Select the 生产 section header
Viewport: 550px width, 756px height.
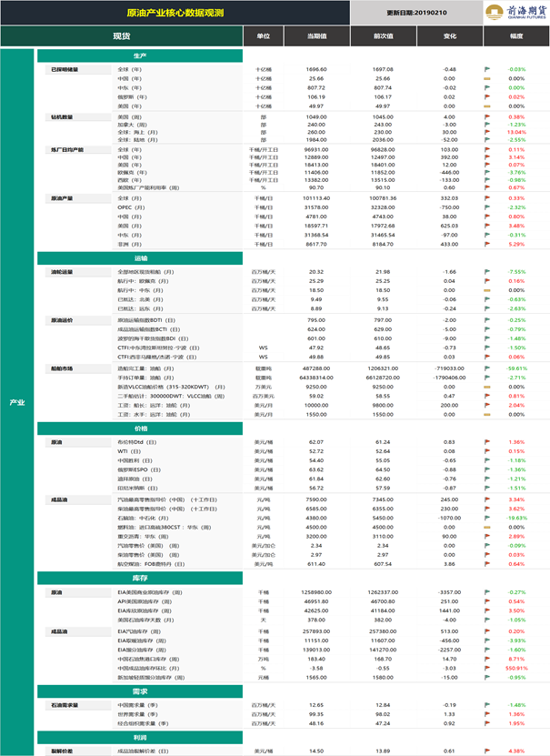[140, 55]
